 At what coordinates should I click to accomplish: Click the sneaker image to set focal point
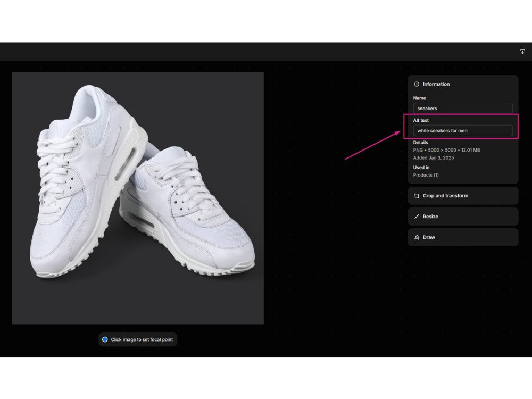pyautogui.click(x=138, y=198)
